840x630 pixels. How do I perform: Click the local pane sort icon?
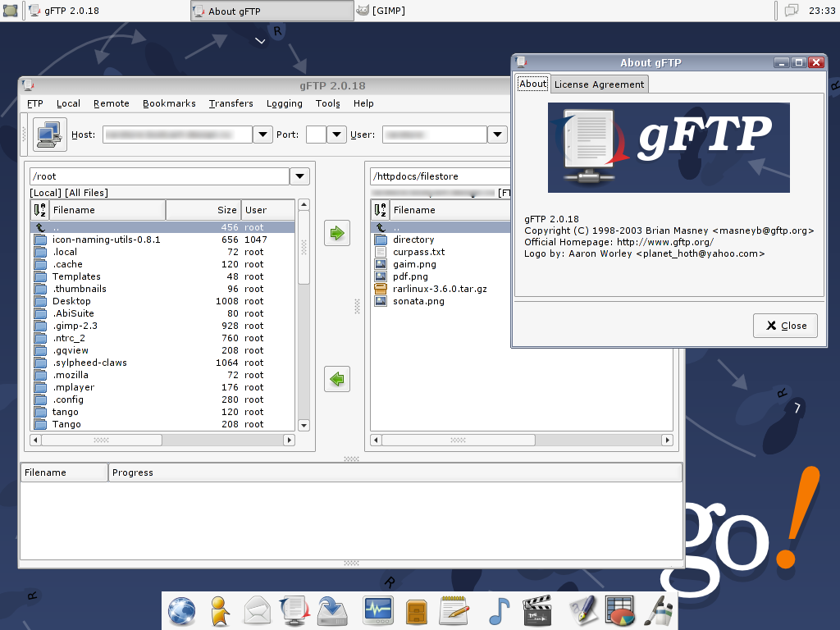pyautogui.click(x=39, y=210)
